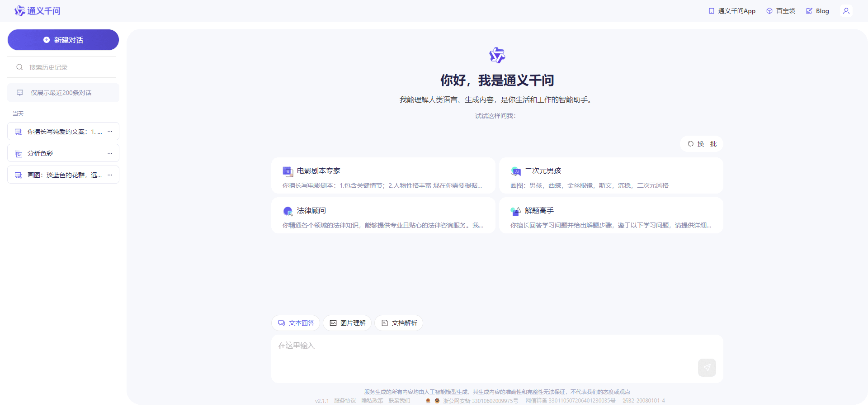This screenshot has width=868, height=412.
Task: Click phone icon next to 通义千问App
Action: (712, 11)
